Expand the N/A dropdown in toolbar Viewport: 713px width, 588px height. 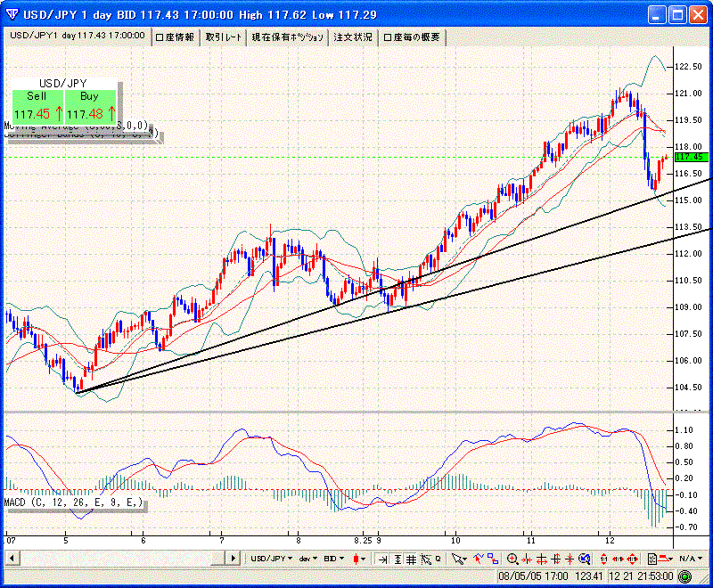tap(689, 559)
